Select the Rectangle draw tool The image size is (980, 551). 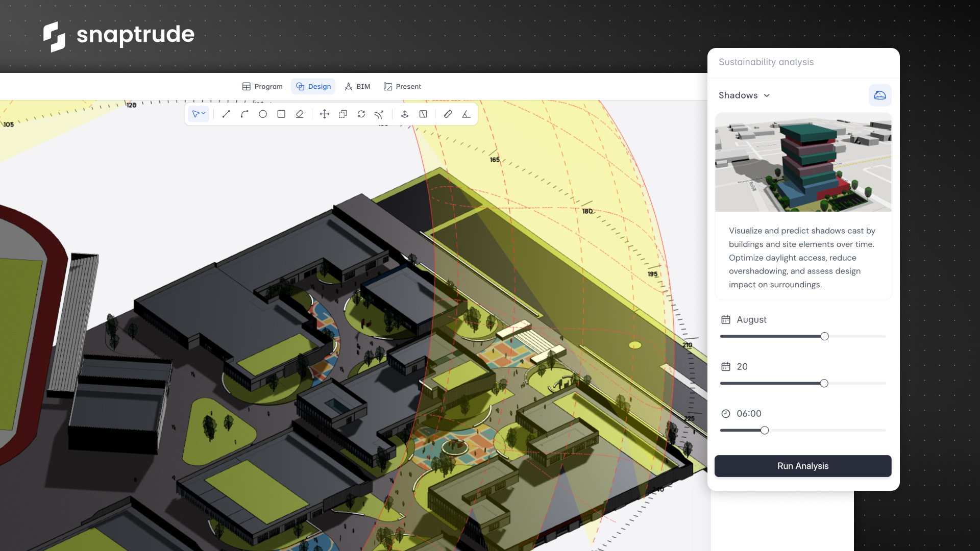coord(281,114)
